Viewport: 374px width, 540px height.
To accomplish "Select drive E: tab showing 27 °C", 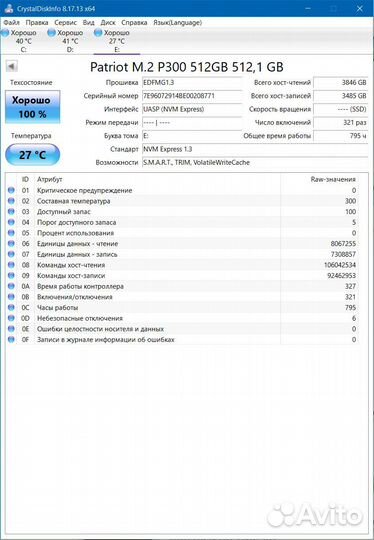I will click(x=116, y=41).
